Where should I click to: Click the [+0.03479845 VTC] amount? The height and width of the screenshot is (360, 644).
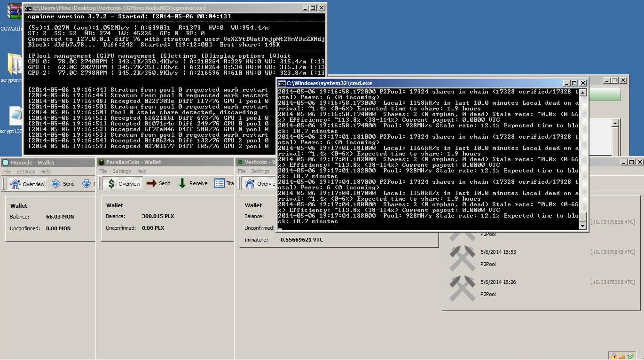[x=613, y=252]
